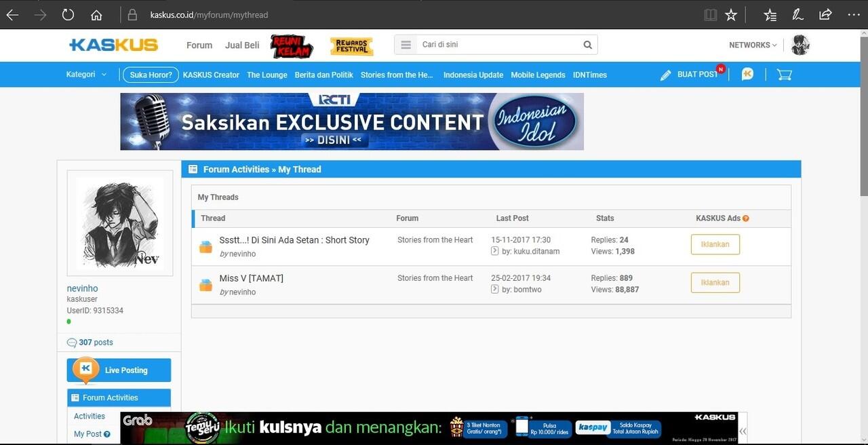
Task: Click the address bar URL kaskus.co.id
Action: tap(209, 15)
